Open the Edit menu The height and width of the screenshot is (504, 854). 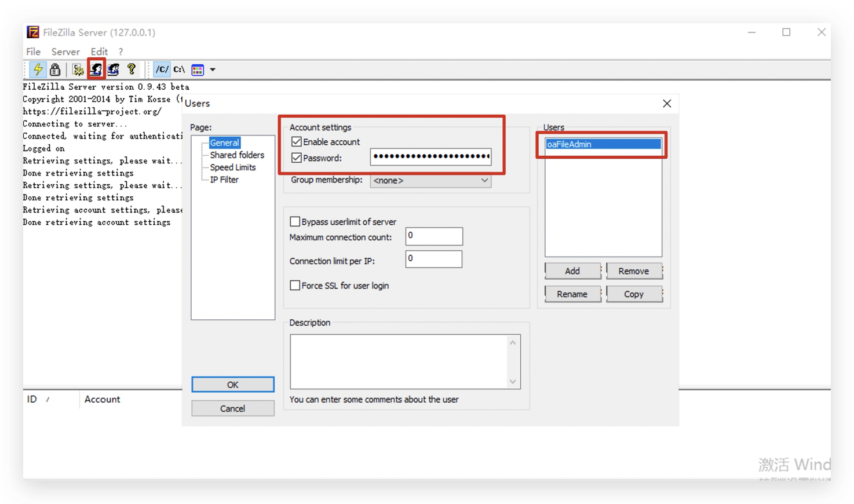tap(98, 52)
